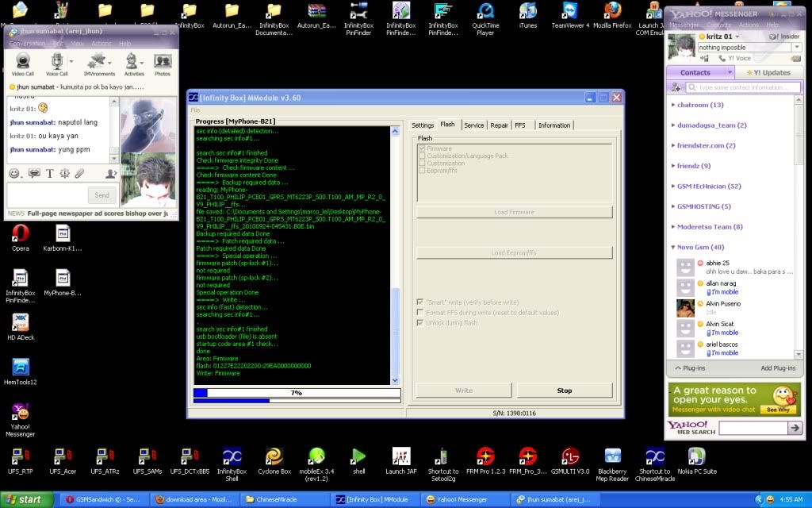This screenshot has width=812, height=508.
Task: Switch to ChineseMiracle taskbar item
Action: 285,500
